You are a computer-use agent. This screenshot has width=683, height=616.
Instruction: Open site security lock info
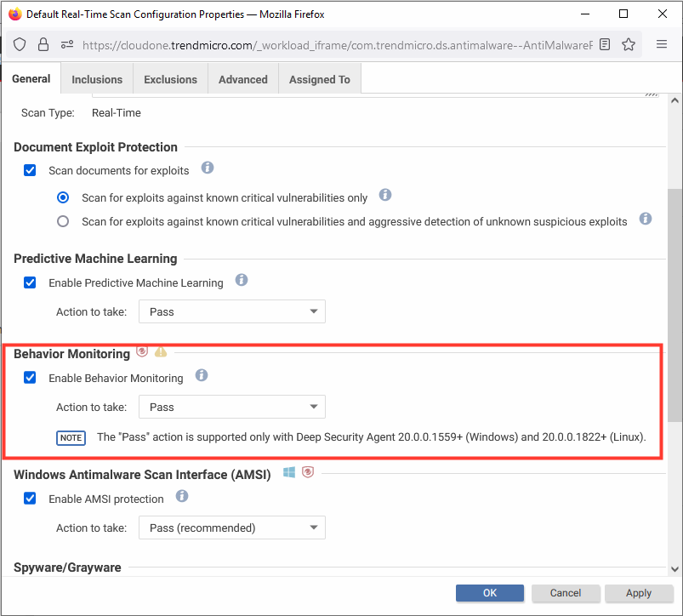pyautogui.click(x=43, y=44)
